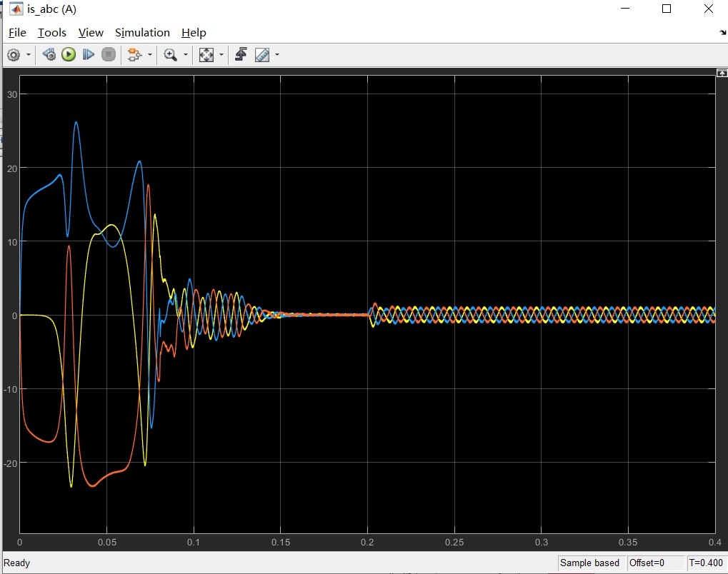Click the maximize axes icon above plot corner

click(x=722, y=73)
